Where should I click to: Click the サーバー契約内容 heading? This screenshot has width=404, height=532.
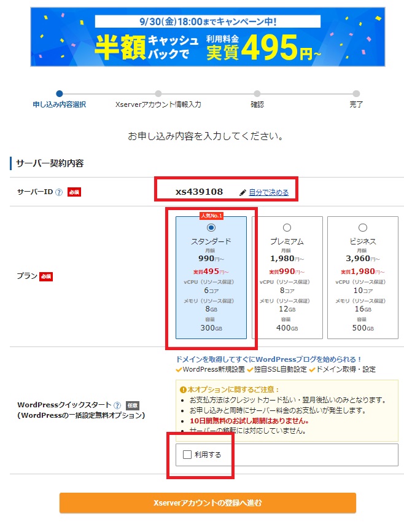tap(50, 163)
